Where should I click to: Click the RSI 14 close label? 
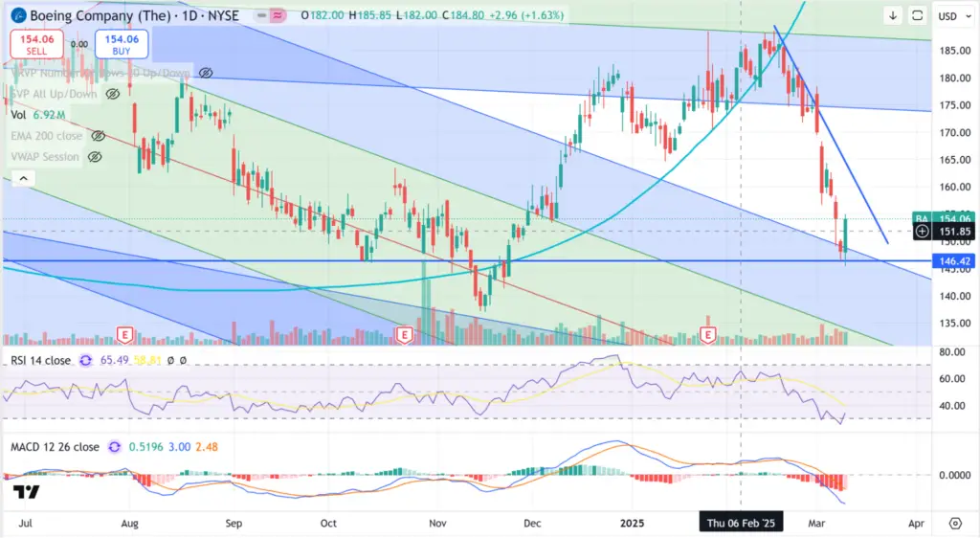(x=40, y=361)
